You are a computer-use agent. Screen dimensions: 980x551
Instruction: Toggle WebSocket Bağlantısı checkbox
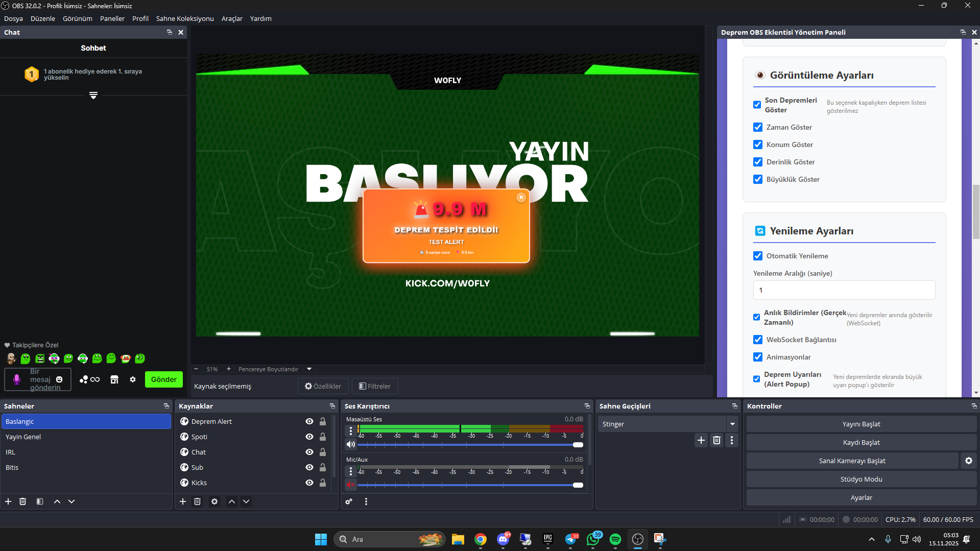[x=758, y=340]
